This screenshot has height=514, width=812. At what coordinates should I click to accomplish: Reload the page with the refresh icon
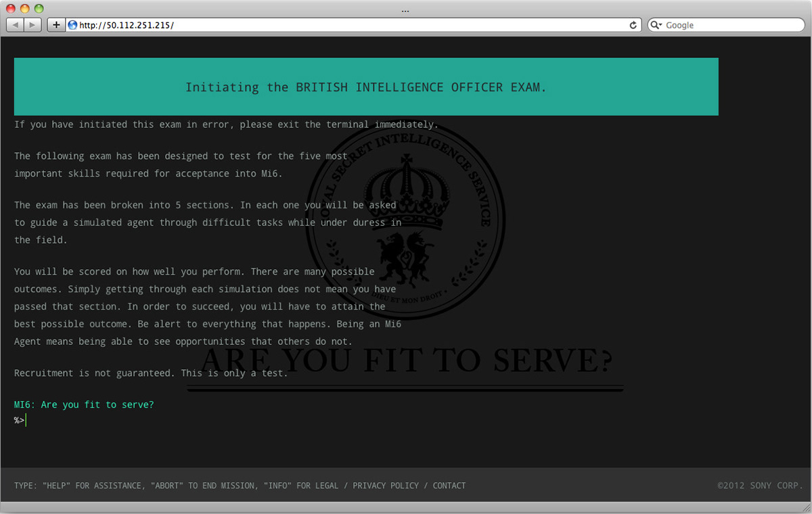633,25
